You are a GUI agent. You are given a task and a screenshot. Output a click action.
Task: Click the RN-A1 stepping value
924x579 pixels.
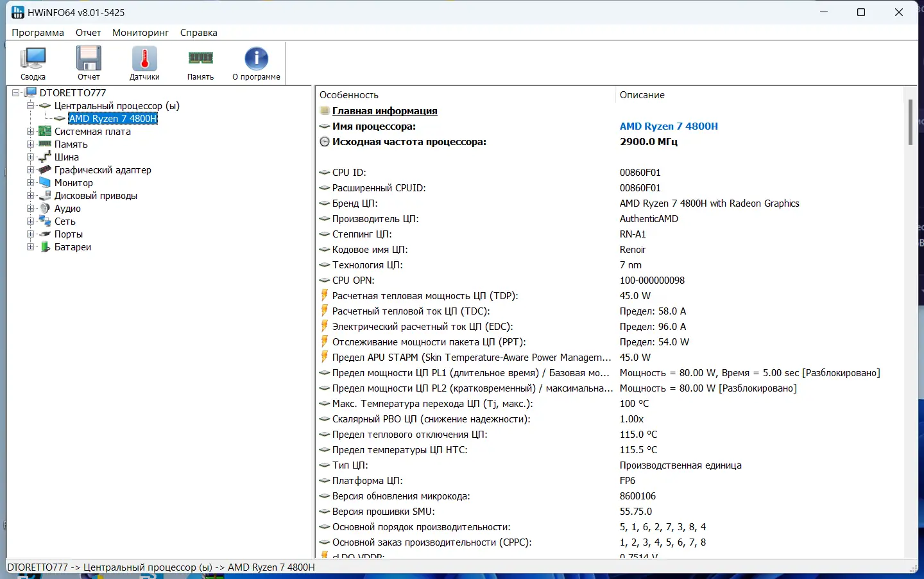tap(633, 234)
